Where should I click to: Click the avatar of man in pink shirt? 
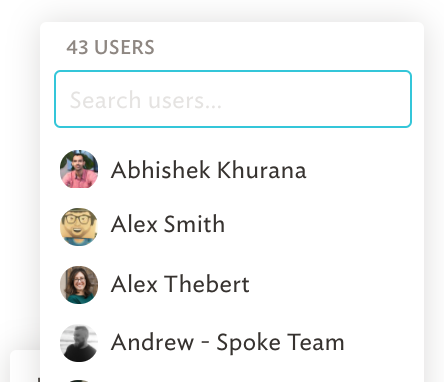tap(79, 169)
